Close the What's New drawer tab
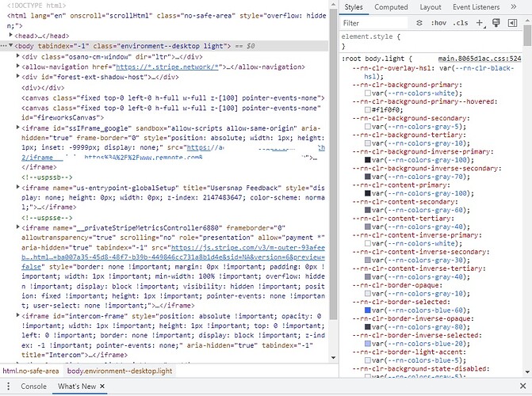Image resolution: width=532 pixels, height=396 pixels. pyautogui.click(x=102, y=386)
